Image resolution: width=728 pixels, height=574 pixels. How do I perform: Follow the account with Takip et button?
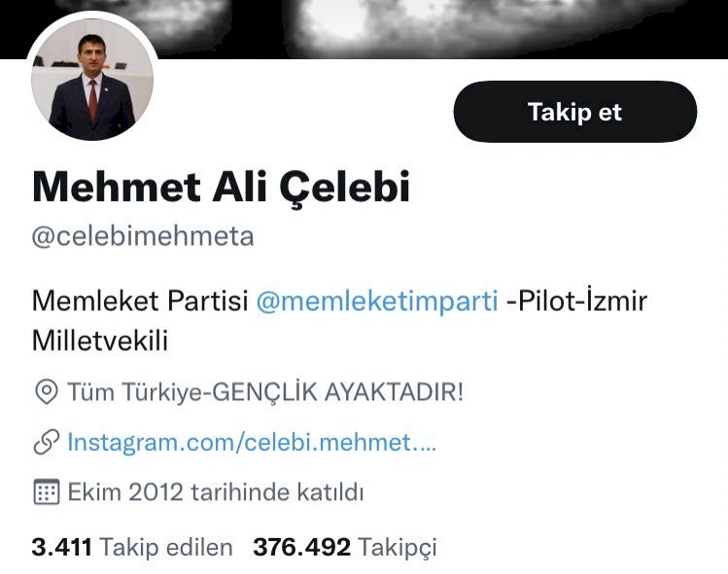(574, 112)
